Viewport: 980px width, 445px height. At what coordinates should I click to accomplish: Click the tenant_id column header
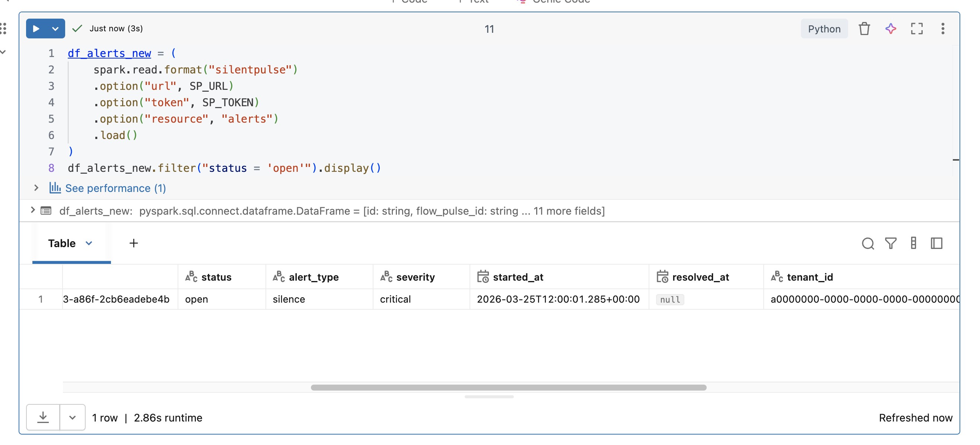tap(861, 277)
